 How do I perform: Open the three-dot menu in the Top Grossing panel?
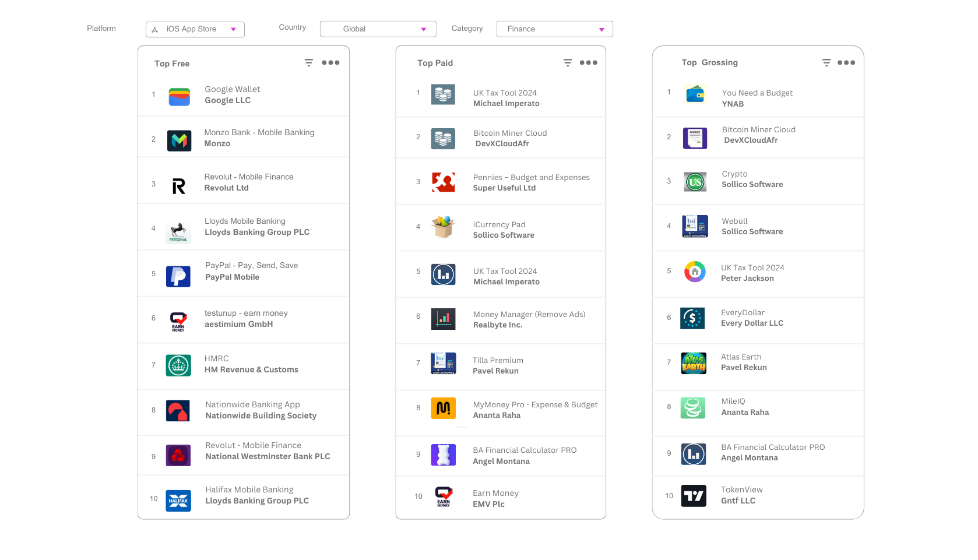846,62
